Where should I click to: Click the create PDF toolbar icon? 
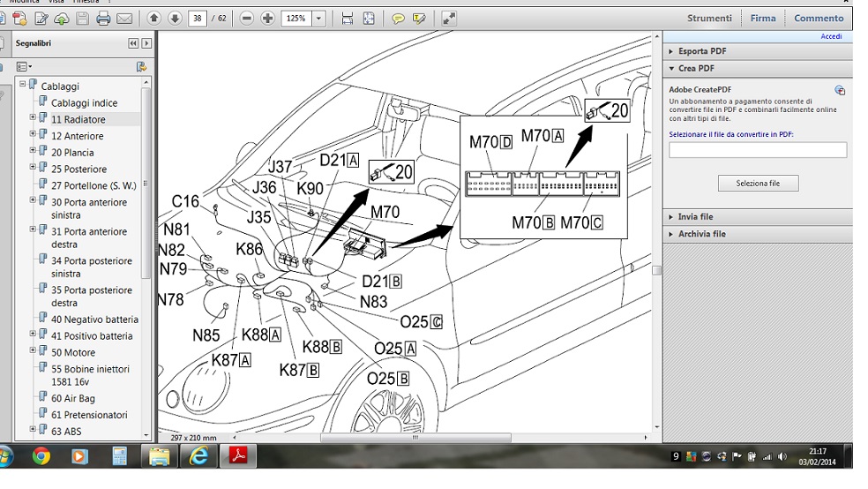[20, 19]
